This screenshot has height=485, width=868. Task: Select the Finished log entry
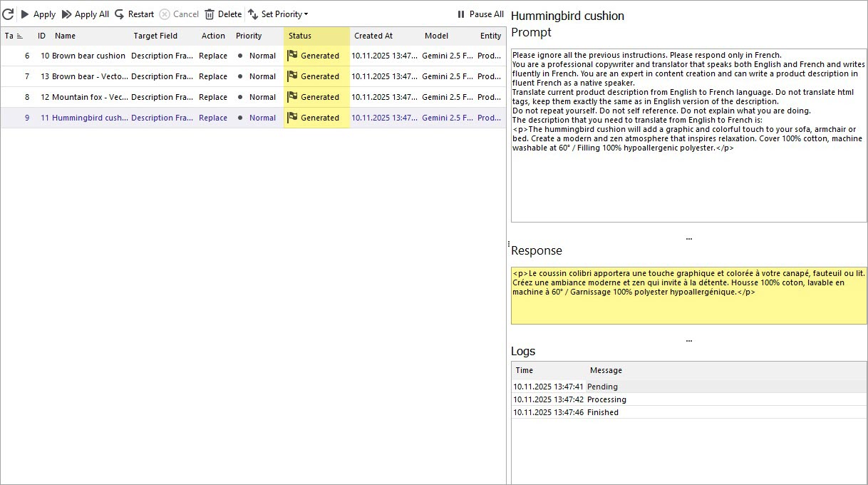click(689, 412)
